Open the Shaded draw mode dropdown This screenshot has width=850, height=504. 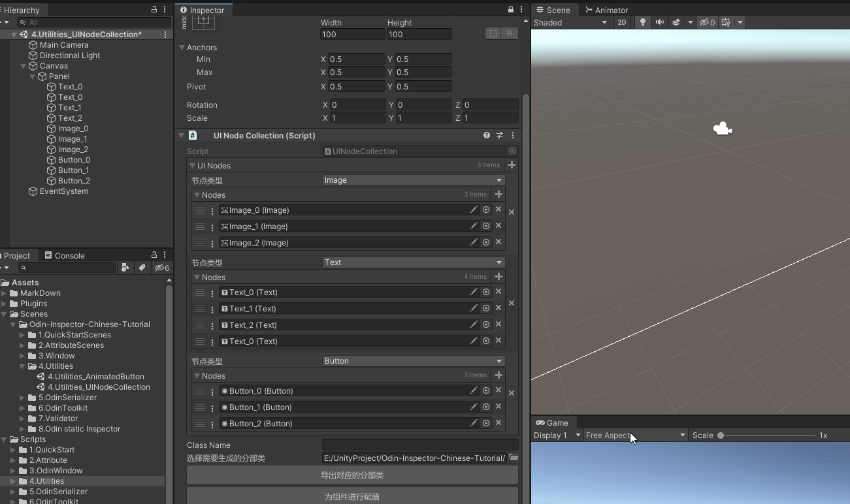click(570, 22)
